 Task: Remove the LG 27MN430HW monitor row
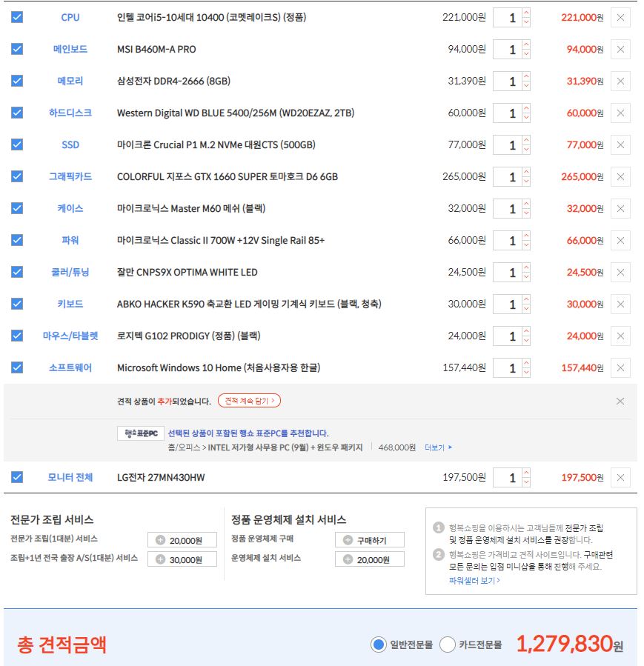coord(620,477)
